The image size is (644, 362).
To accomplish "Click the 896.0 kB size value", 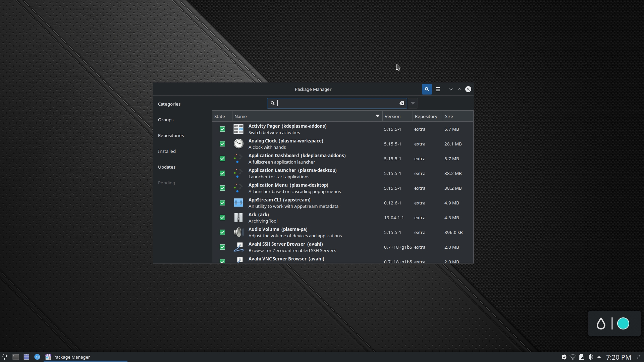I will tap(453, 232).
